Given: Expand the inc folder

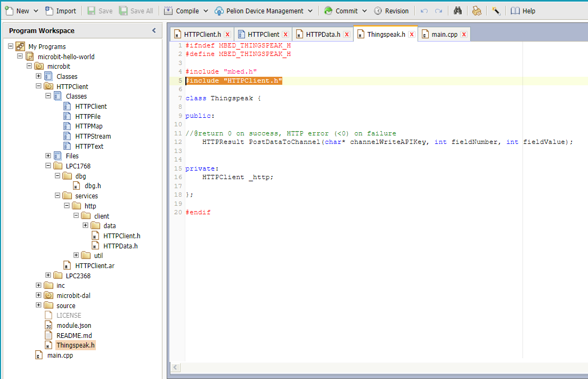Looking at the screenshot, I should pos(39,285).
